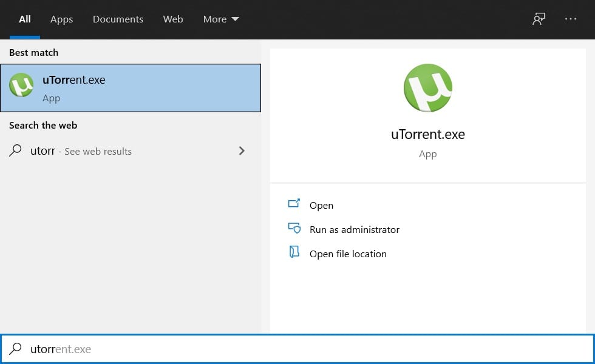Open the Apps search tab

click(x=61, y=19)
